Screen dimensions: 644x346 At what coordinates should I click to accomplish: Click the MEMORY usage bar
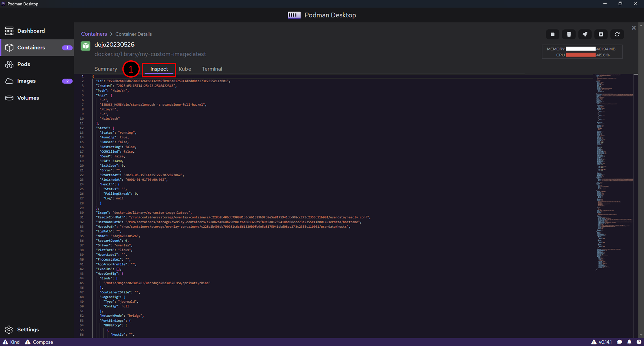click(581, 49)
